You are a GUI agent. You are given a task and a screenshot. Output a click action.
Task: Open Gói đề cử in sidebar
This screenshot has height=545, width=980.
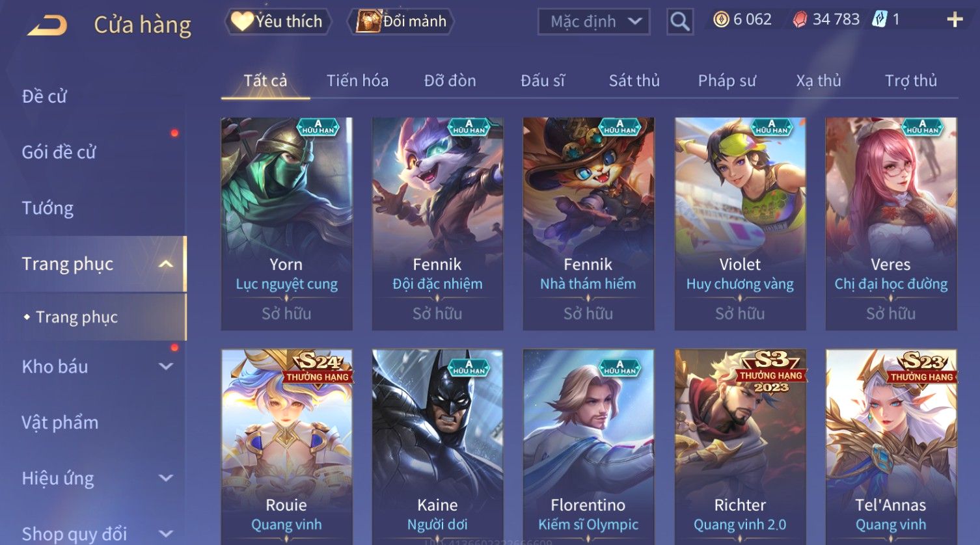59,152
